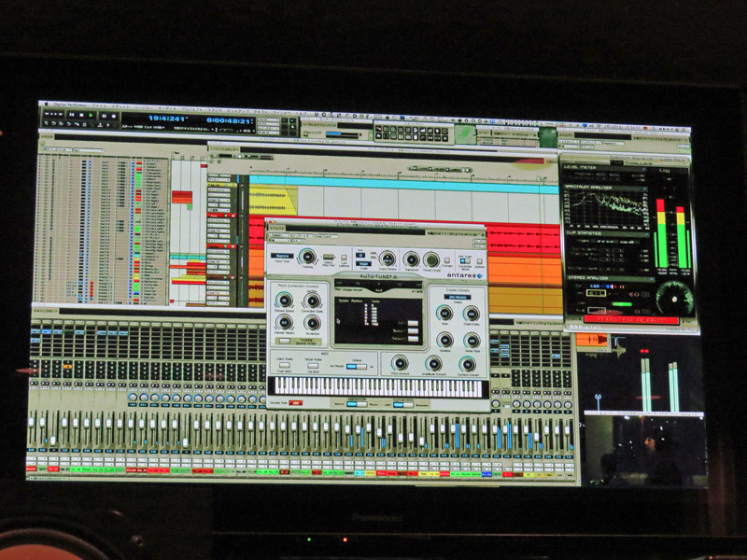Collapse the STEREO ANALYZER section
This screenshot has height=560, width=747.
tap(652, 279)
